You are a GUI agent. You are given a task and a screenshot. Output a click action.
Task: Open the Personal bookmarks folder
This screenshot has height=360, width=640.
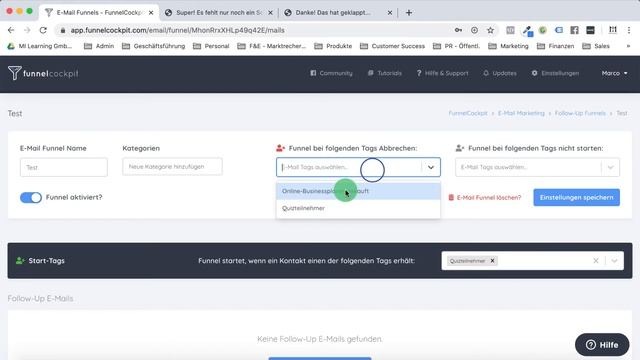tap(211, 46)
